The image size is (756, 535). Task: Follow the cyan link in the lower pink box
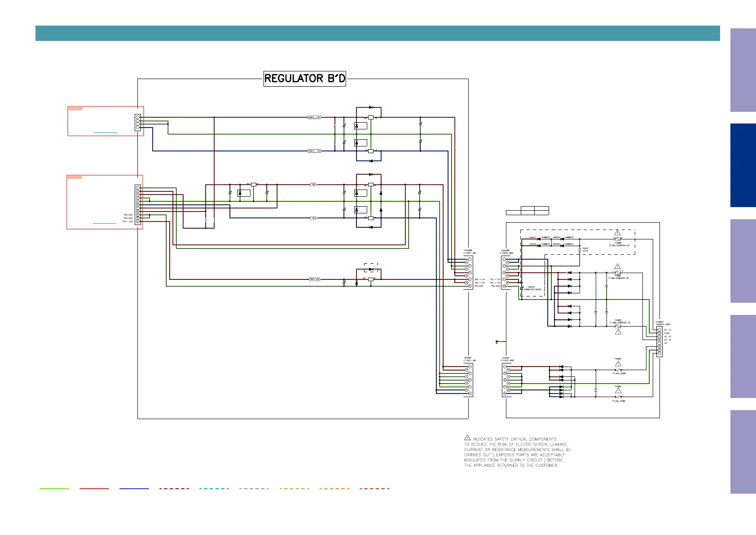click(104, 223)
